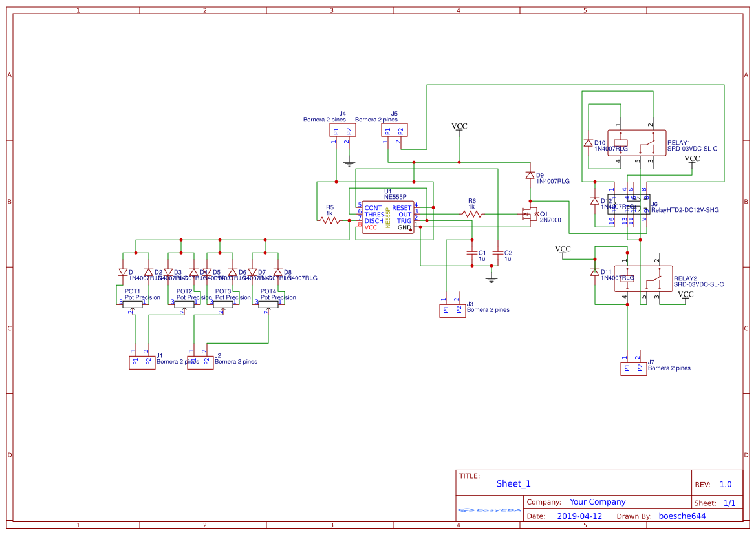Select the ground symbol beneath C2 capacitor

click(x=491, y=279)
